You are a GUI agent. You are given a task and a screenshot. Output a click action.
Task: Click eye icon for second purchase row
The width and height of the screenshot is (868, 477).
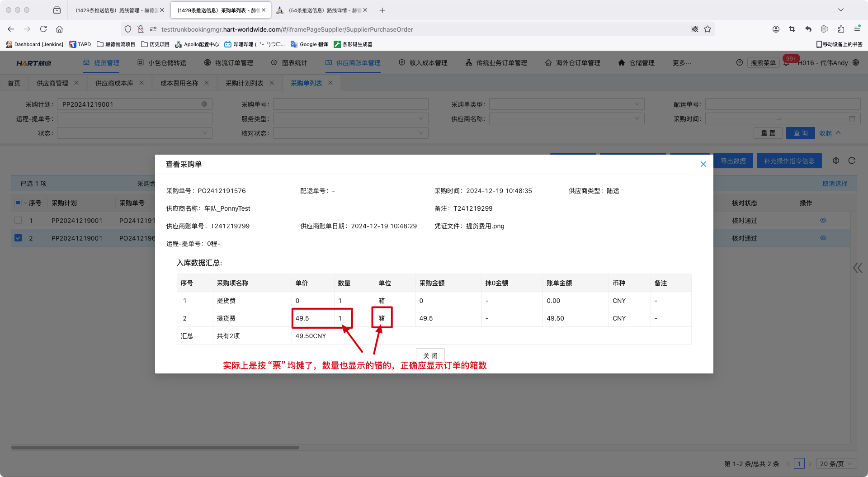pos(823,238)
